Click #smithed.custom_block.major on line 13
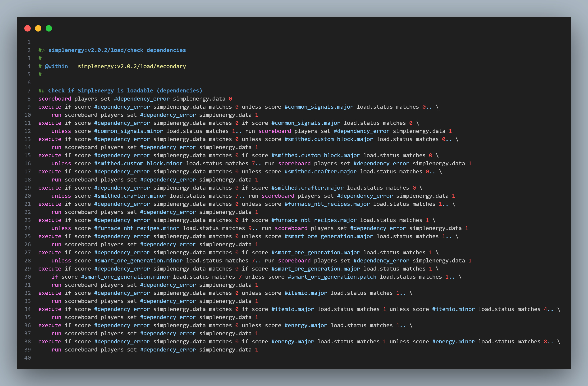 [329, 139]
